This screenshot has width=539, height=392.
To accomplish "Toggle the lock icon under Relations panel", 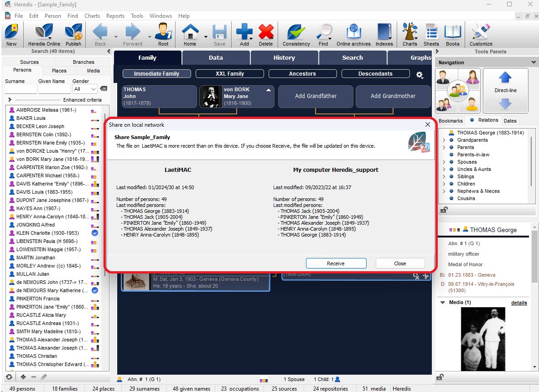I will pyautogui.click(x=443, y=210).
